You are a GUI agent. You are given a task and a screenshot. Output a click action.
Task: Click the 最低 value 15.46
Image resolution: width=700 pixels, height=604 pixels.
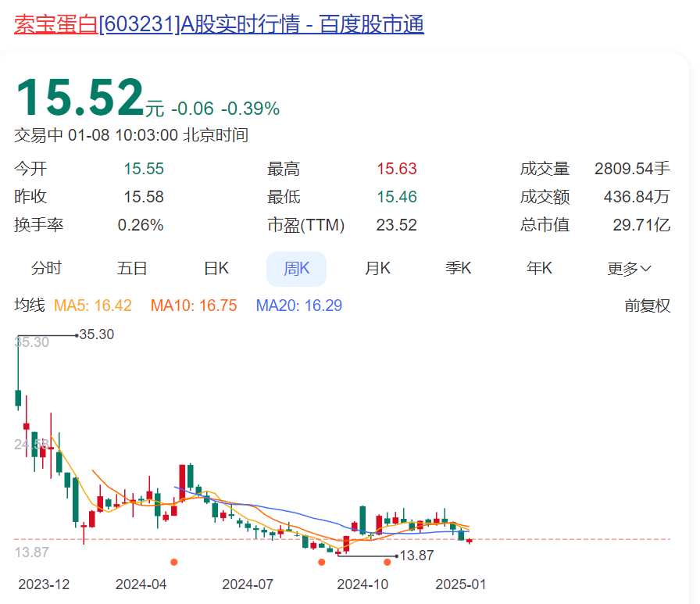pos(396,197)
